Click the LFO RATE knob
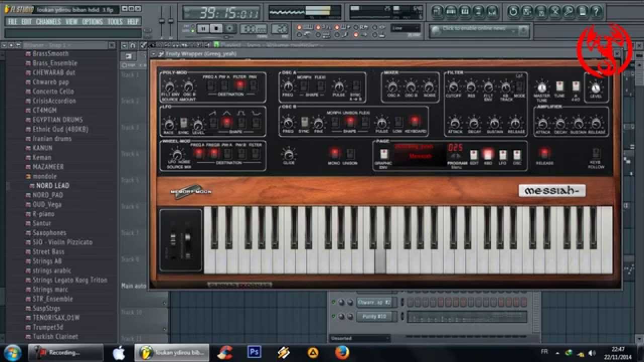 click(170, 124)
